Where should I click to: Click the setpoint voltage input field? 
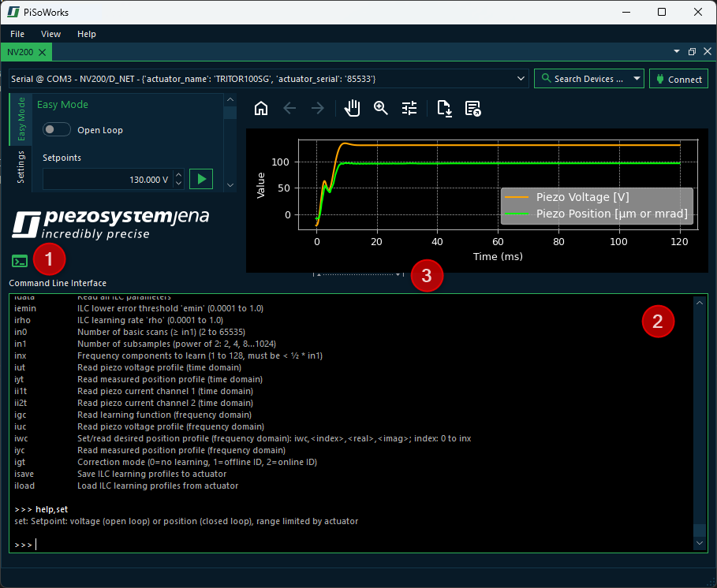coord(106,180)
